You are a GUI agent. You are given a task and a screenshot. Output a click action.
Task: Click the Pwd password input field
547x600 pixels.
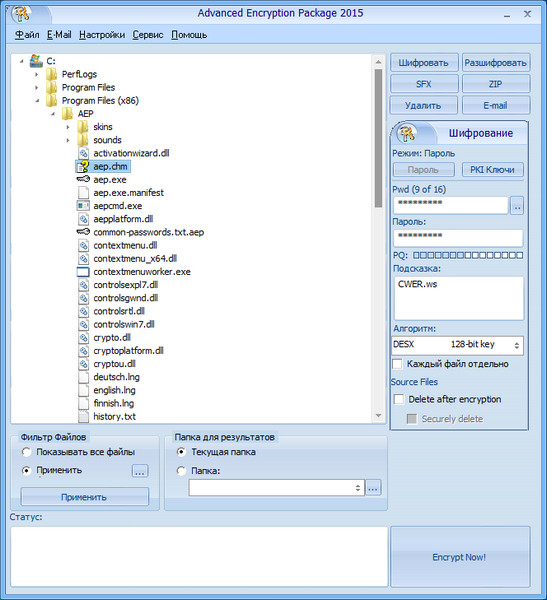(450, 205)
